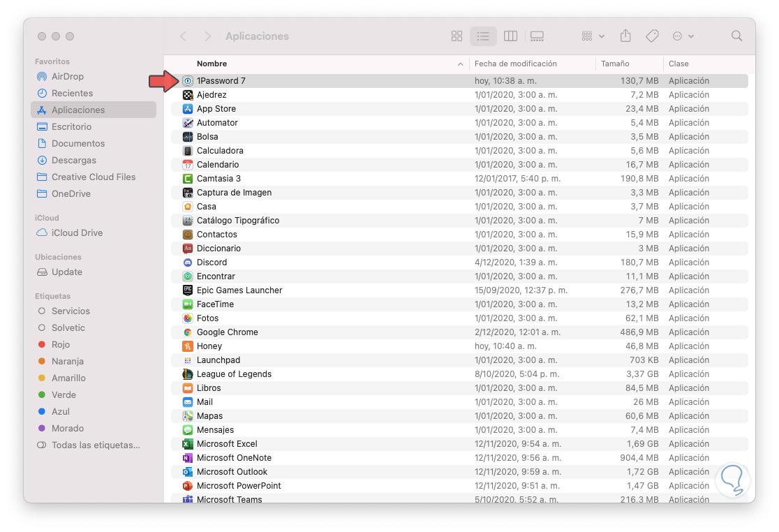Select the Bolsa app icon
The width and height of the screenshot is (779, 532).
coord(187,137)
